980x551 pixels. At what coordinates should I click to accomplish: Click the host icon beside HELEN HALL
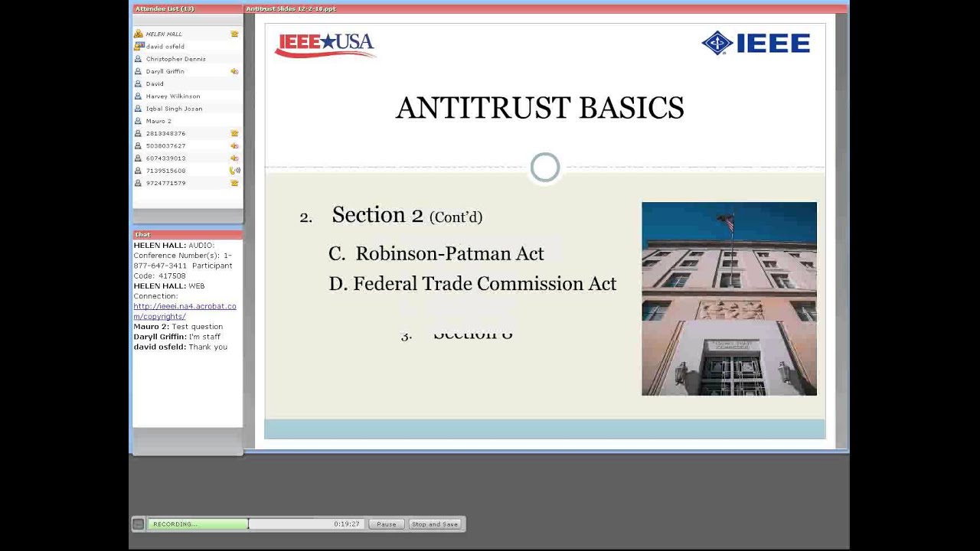(138, 34)
